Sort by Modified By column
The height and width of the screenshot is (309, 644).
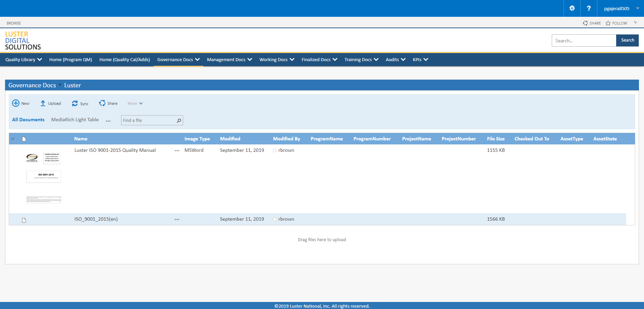pyautogui.click(x=286, y=139)
